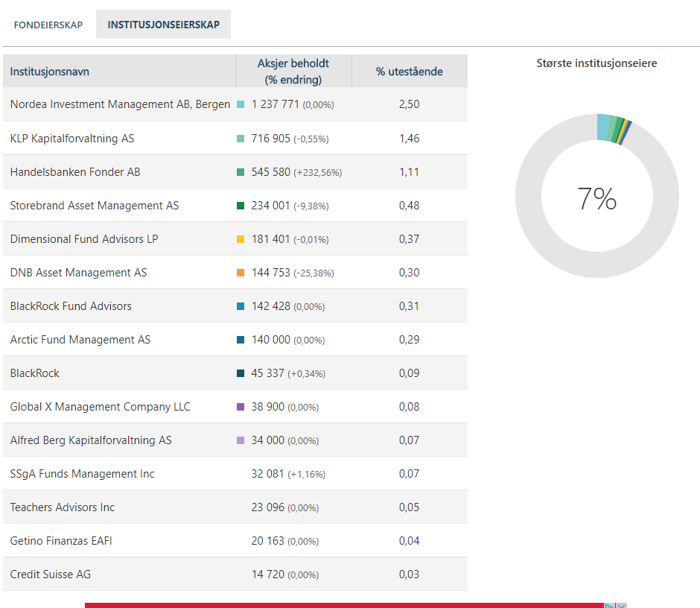Click the Største institusjonseiere chart title
Screen dimensions: 700x608
[x=596, y=63]
